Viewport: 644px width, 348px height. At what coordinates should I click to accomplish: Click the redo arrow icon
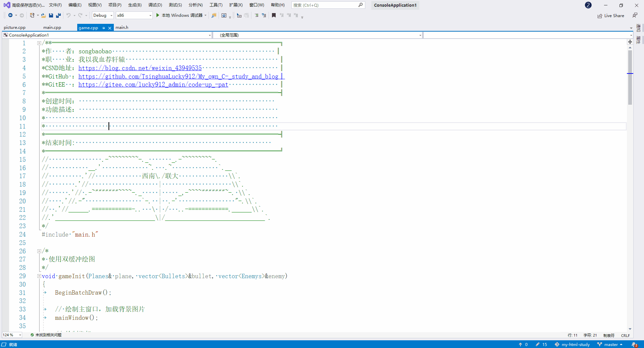pos(80,15)
